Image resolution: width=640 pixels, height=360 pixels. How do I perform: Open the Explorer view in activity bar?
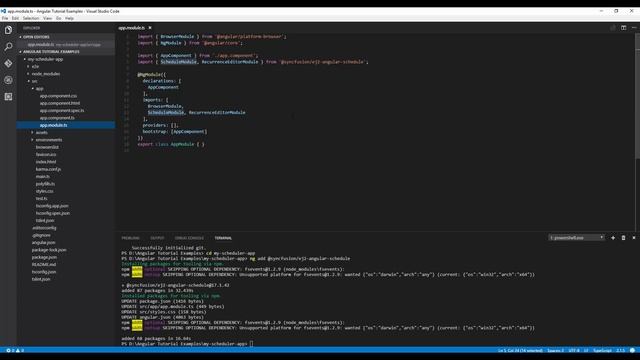pyautogui.click(x=8, y=30)
